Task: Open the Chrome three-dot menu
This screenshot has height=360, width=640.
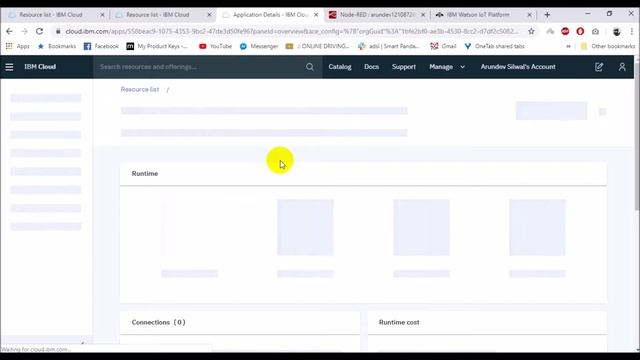Action: [631, 31]
